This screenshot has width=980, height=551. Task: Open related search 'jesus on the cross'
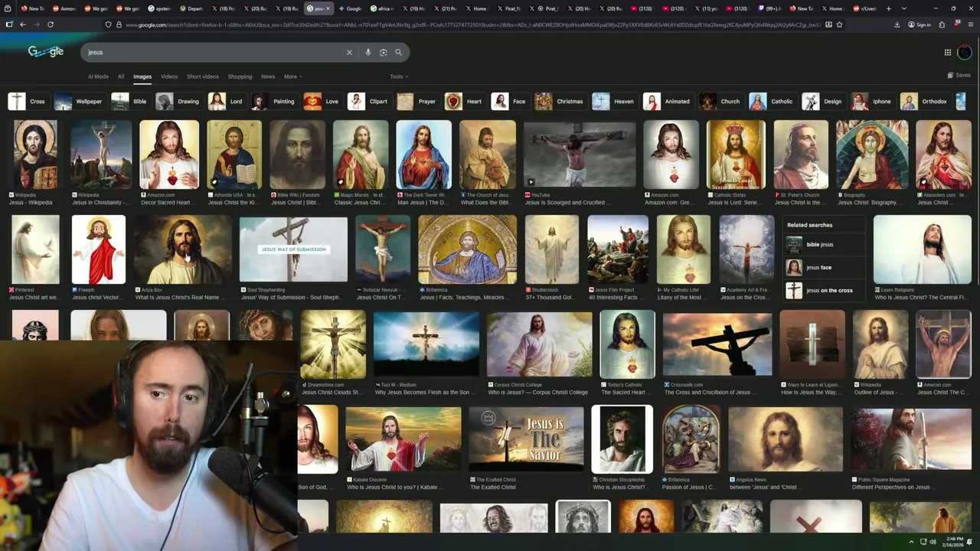824,291
